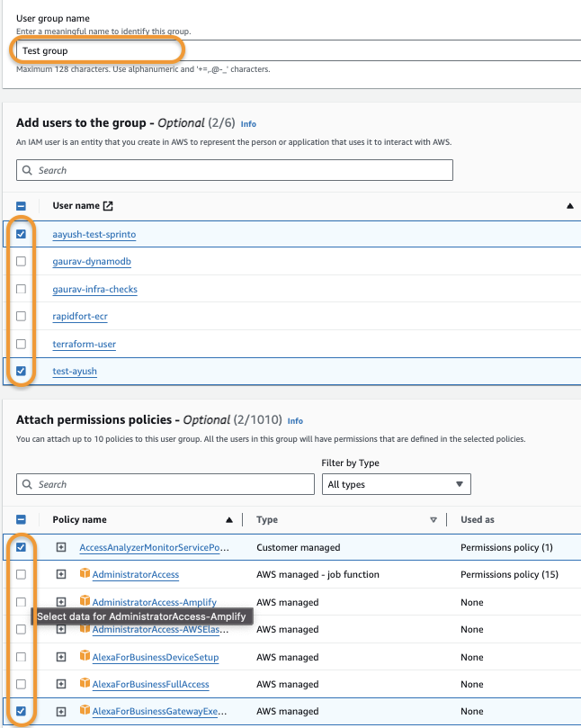
Task: Open the test-ayush user link
Action: pyautogui.click(x=75, y=371)
